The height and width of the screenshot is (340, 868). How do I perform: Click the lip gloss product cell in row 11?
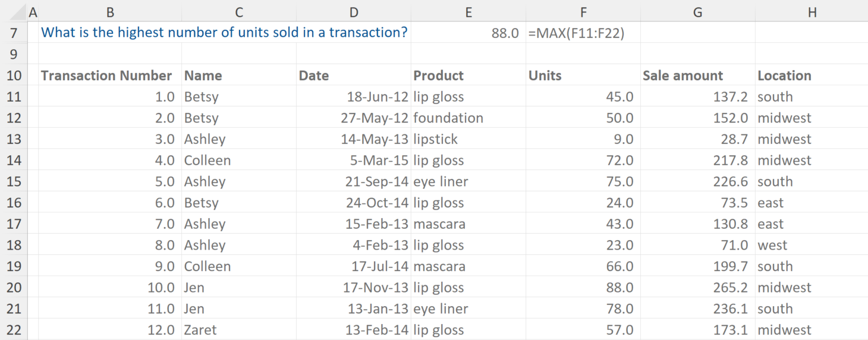(x=468, y=96)
